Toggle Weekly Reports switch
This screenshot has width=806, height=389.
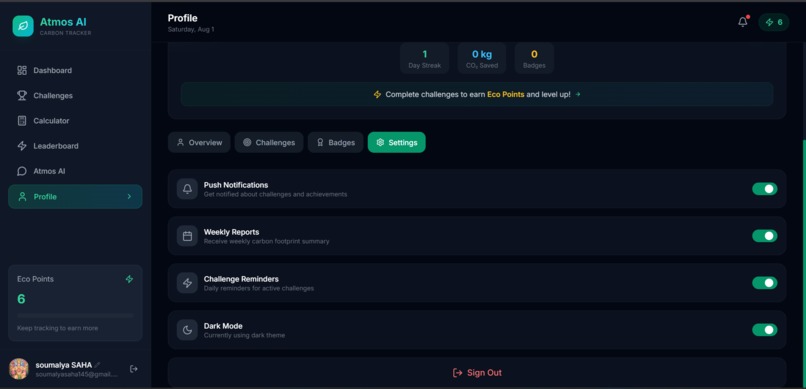pos(765,236)
